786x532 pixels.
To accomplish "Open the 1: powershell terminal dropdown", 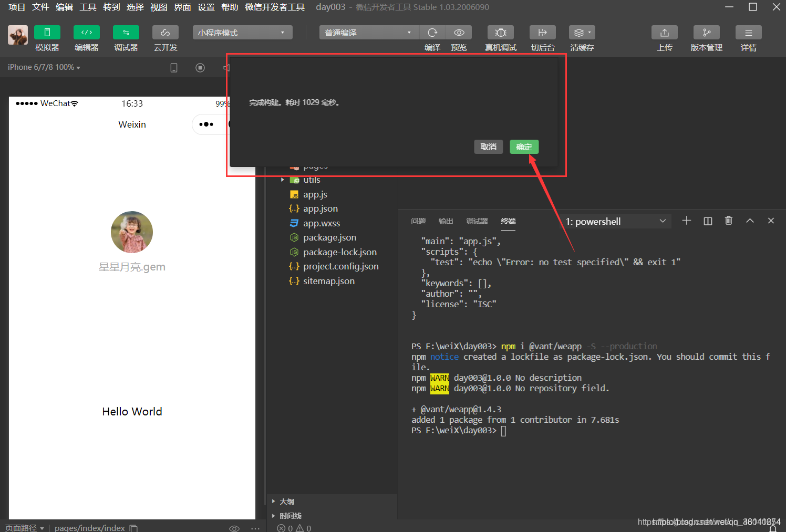I will coord(615,221).
